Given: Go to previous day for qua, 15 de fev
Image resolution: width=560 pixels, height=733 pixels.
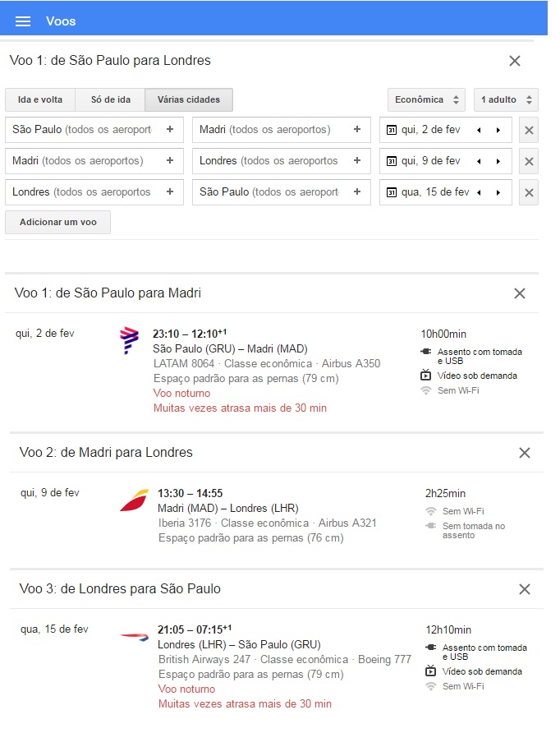Looking at the screenshot, I should click(x=479, y=192).
